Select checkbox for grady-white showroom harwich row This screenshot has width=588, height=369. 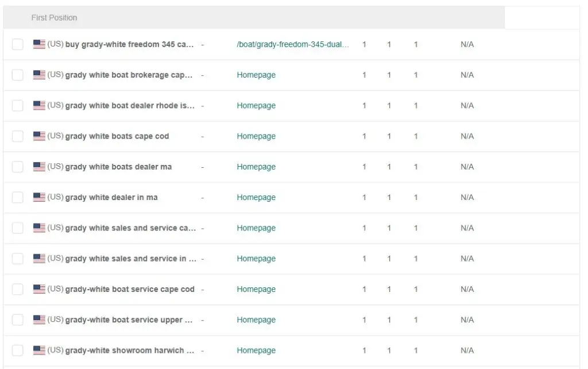pos(18,350)
